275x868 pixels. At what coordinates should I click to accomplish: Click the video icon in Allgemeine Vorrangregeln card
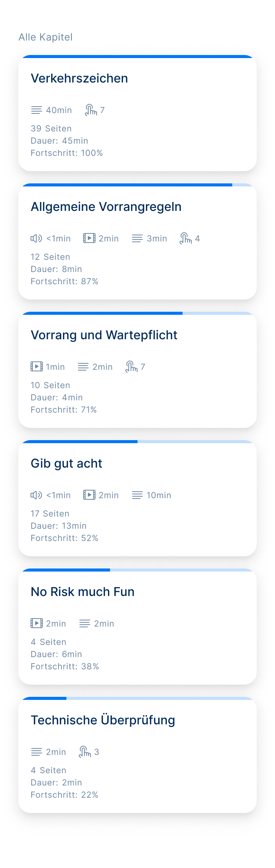pyautogui.click(x=89, y=238)
